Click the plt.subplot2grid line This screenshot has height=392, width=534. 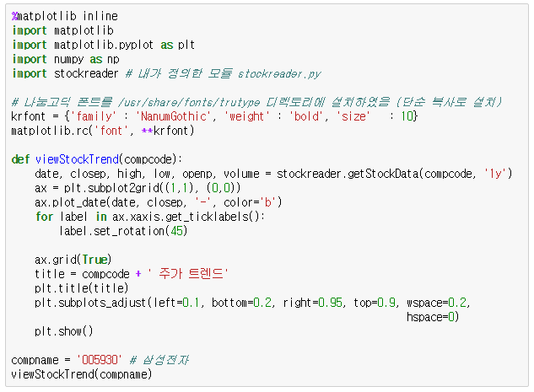pos(138,188)
